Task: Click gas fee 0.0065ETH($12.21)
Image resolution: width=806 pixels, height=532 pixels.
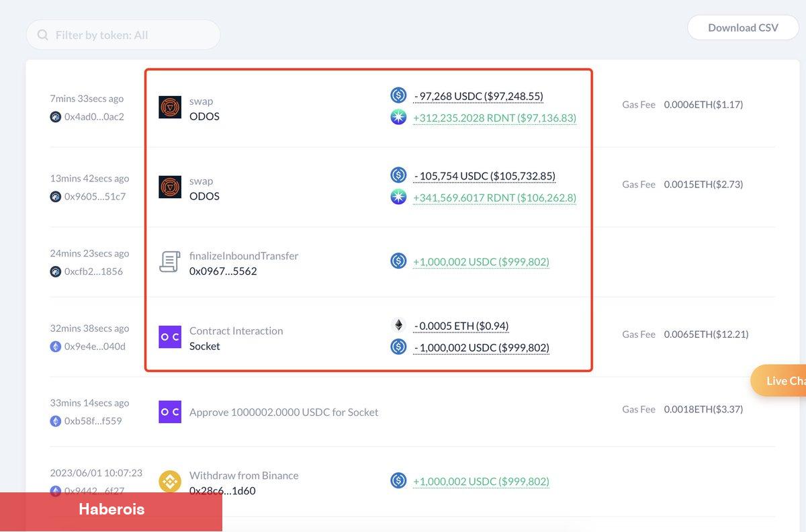Action: point(706,335)
